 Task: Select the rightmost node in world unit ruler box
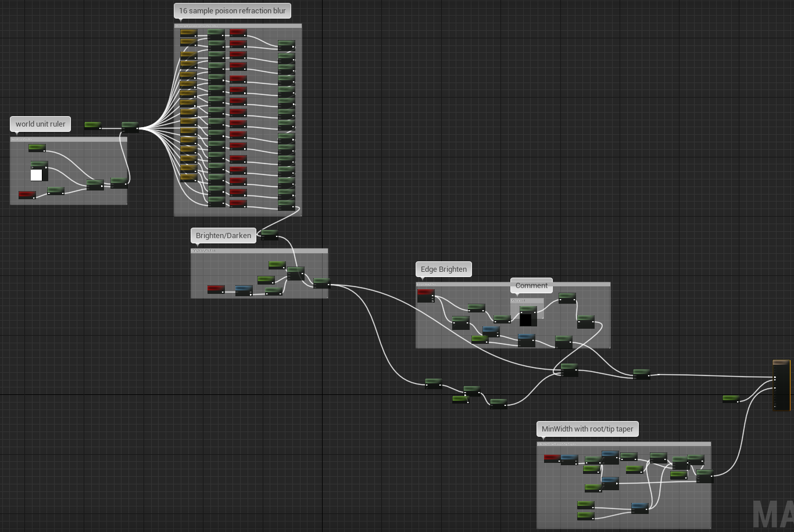[119, 182]
